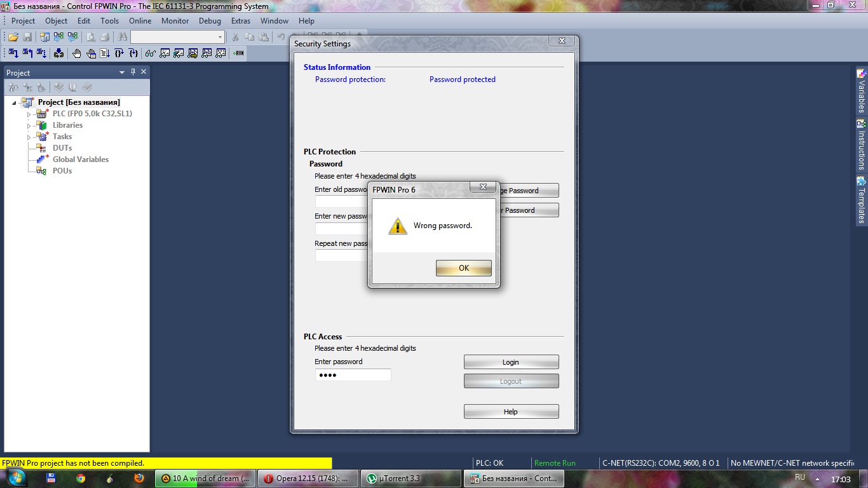Click the onion Tor icon in taskbar
Image resolution: width=868 pixels, height=488 pixels.
pyautogui.click(x=110, y=478)
